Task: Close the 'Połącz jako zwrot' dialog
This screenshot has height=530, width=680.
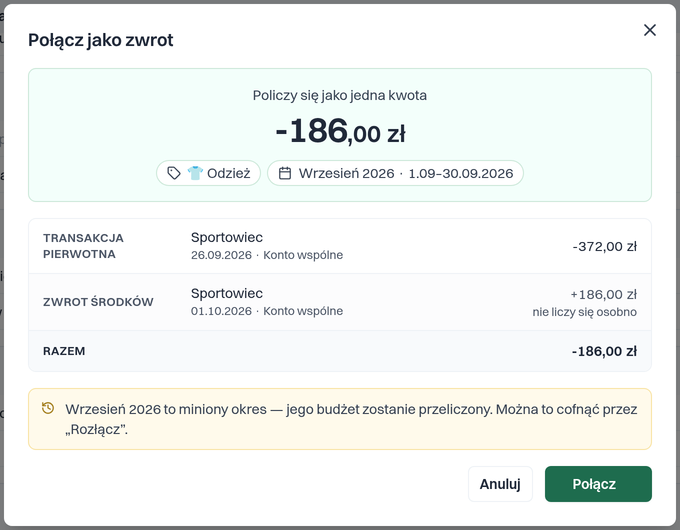Action: coord(650,30)
